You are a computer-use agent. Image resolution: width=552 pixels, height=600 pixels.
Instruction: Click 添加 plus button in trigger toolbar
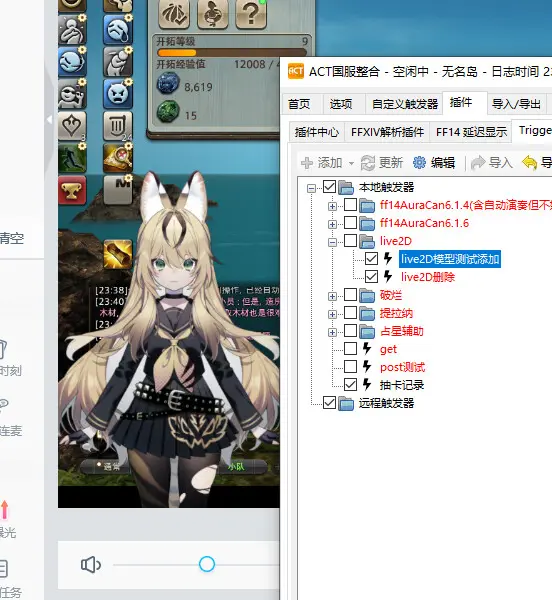coord(322,163)
